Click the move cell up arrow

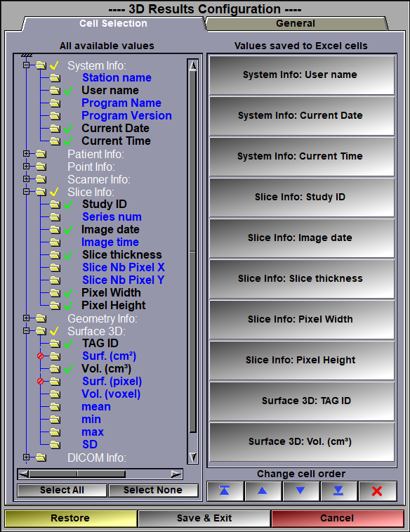coord(263,491)
